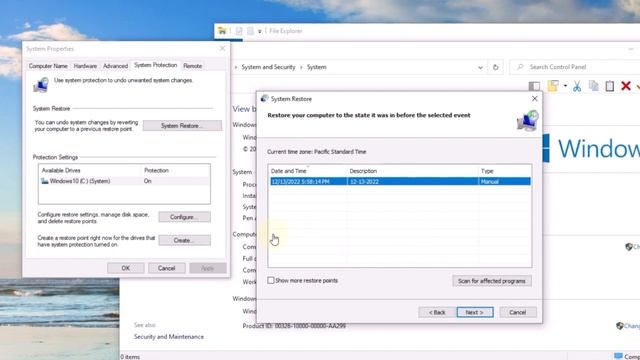The height and width of the screenshot is (360, 640).
Task: Close the System Properties window
Action: (222, 49)
